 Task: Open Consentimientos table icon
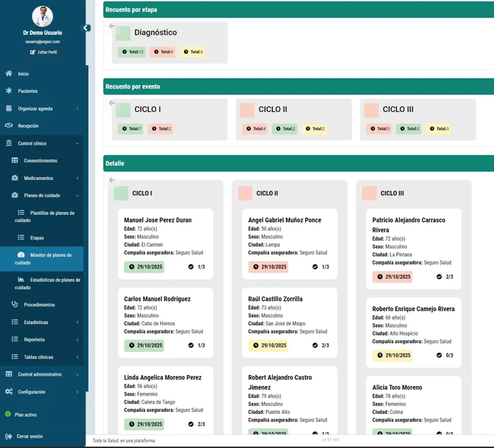click(15, 160)
